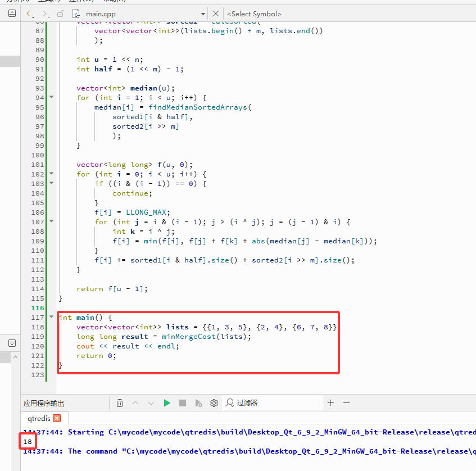Click the lists initializer on line 118
This screenshot has width=476, height=471.
pyautogui.click(x=270, y=327)
